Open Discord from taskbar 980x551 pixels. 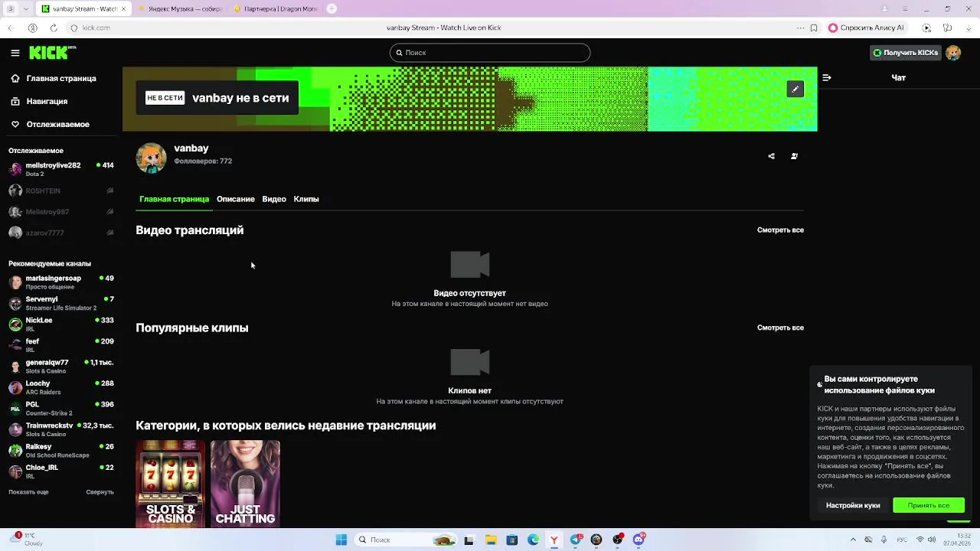[x=639, y=540]
